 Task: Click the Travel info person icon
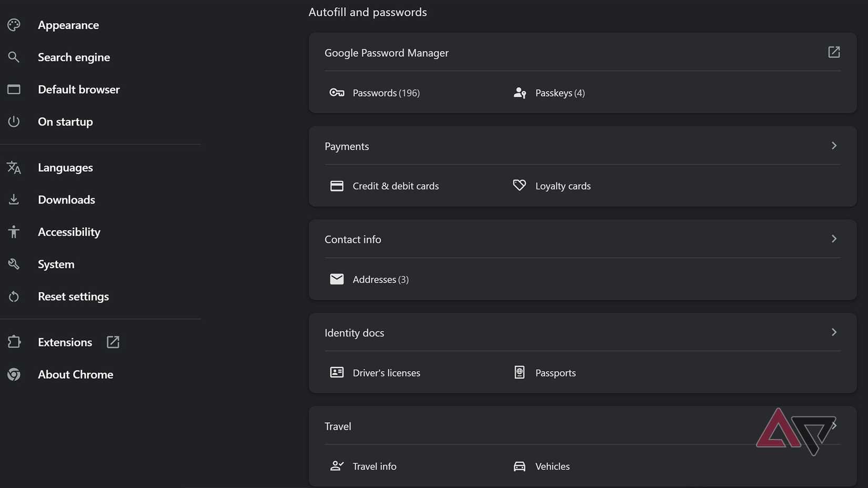click(337, 466)
